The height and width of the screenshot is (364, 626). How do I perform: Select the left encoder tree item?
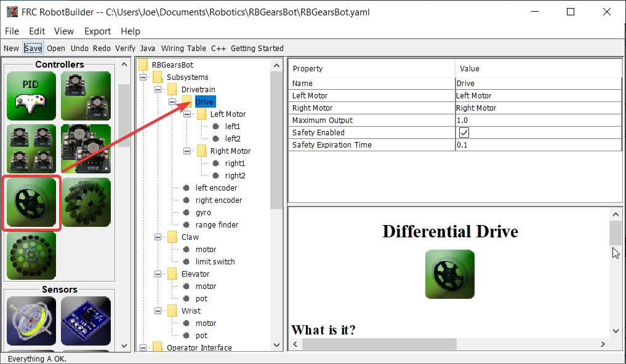[x=216, y=188]
